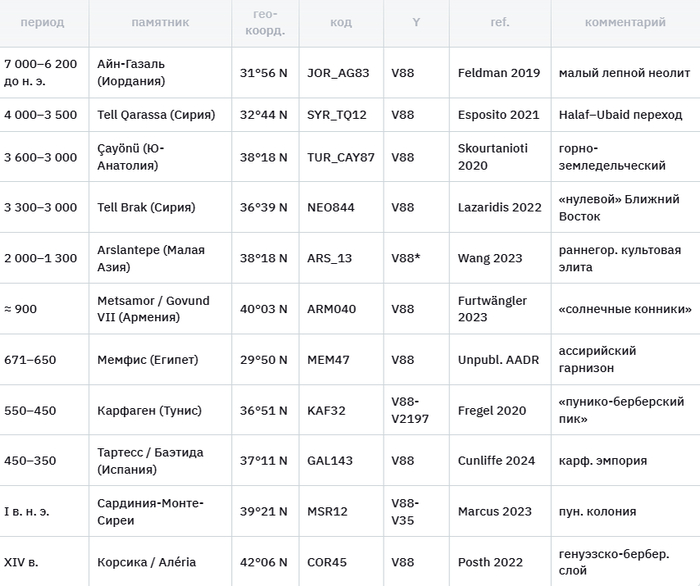
Task: Click the «комментарий» column header
Action: tap(626, 22)
